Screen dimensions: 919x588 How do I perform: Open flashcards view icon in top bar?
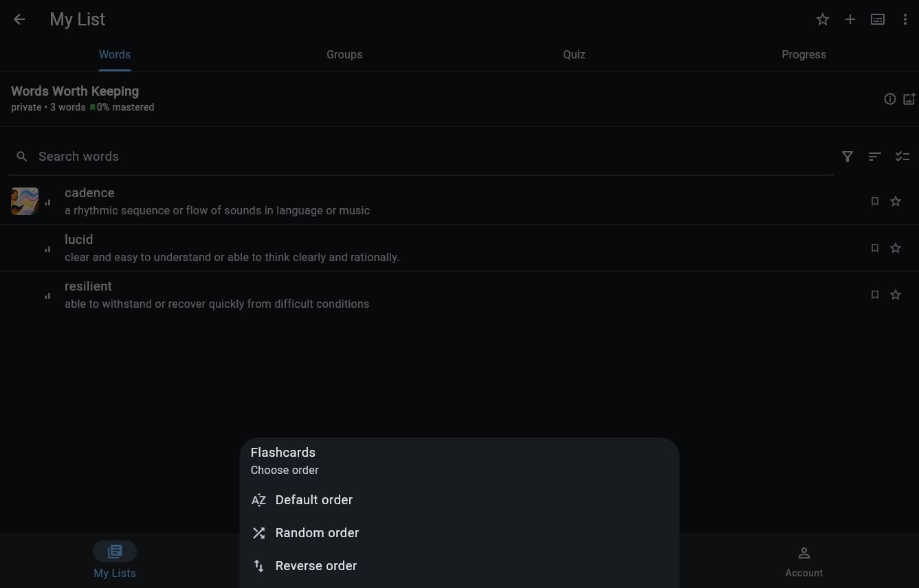tap(878, 19)
